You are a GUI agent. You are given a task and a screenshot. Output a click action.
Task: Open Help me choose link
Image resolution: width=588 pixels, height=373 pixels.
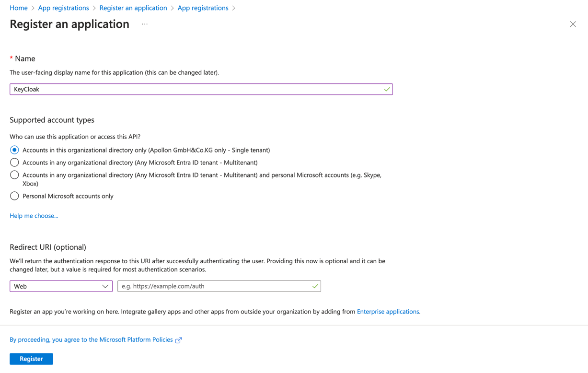pos(34,216)
